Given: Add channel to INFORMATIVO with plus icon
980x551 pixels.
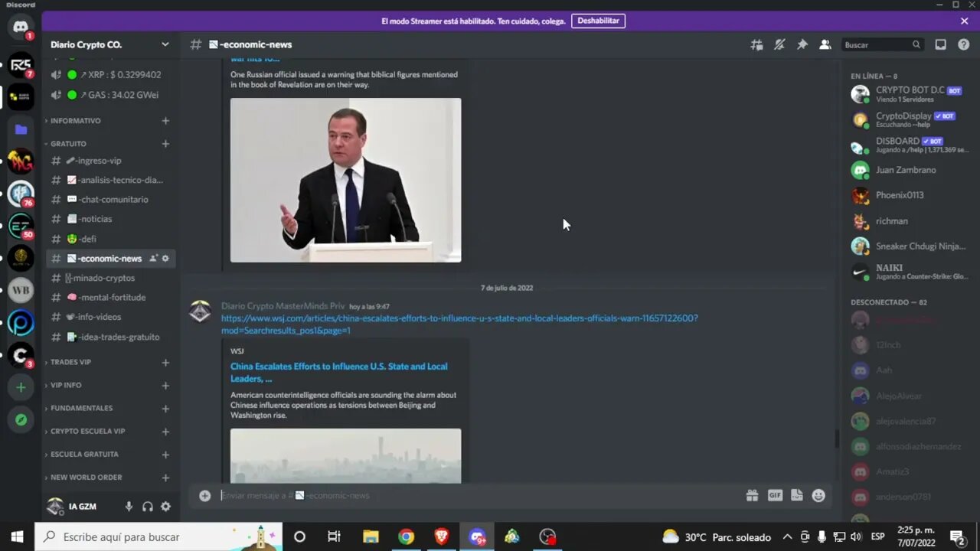Looking at the screenshot, I should point(165,121).
